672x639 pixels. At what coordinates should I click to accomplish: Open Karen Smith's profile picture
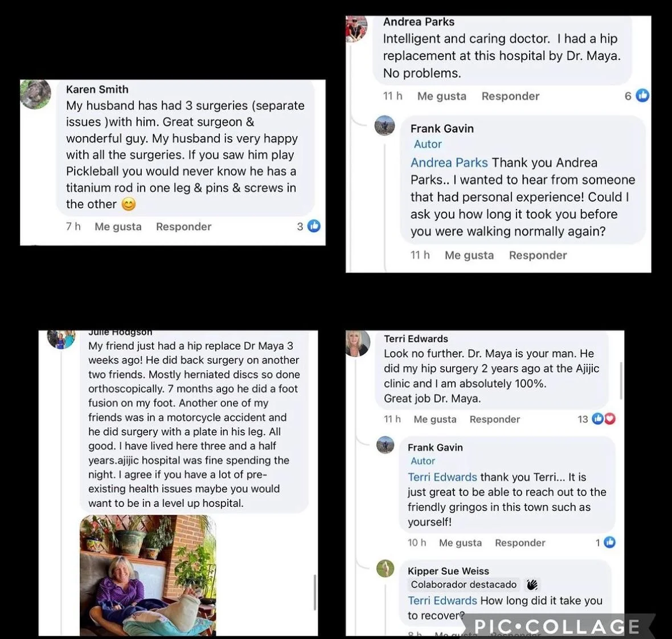(x=35, y=95)
